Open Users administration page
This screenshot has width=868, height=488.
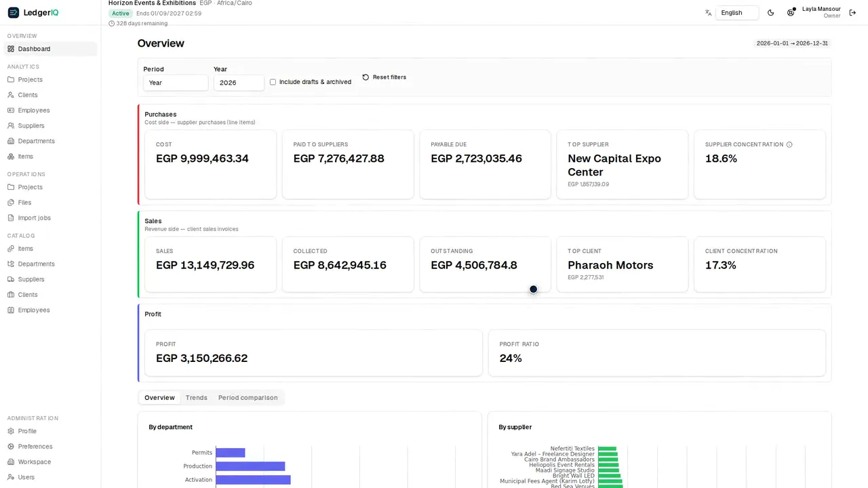(50, 477)
